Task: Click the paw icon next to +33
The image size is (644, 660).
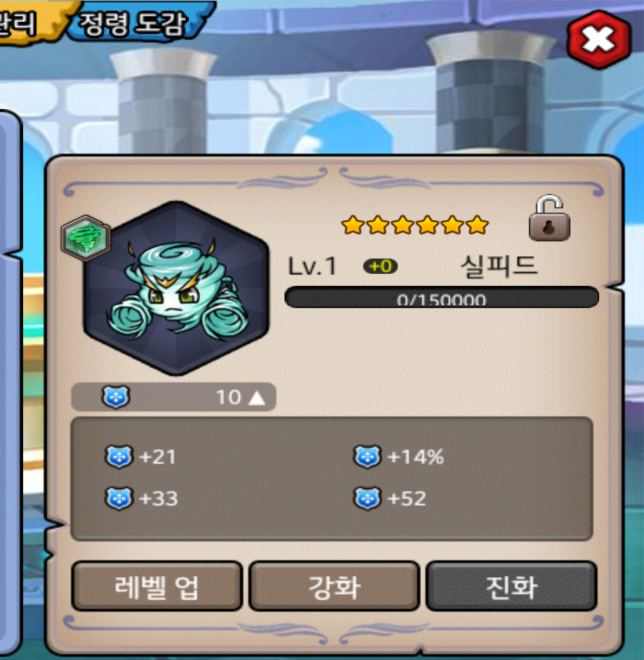Action: [x=120, y=499]
